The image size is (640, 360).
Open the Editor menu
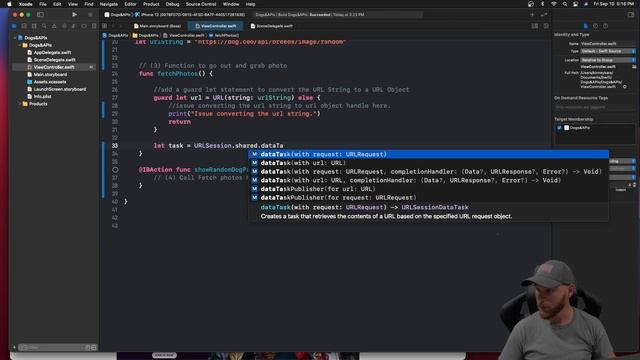coord(130,4)
